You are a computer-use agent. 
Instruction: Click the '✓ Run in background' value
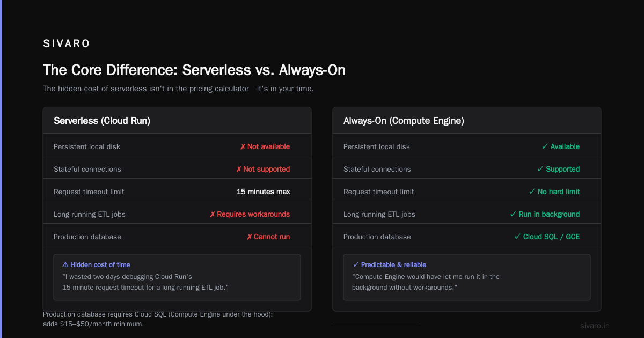(545, 214)
